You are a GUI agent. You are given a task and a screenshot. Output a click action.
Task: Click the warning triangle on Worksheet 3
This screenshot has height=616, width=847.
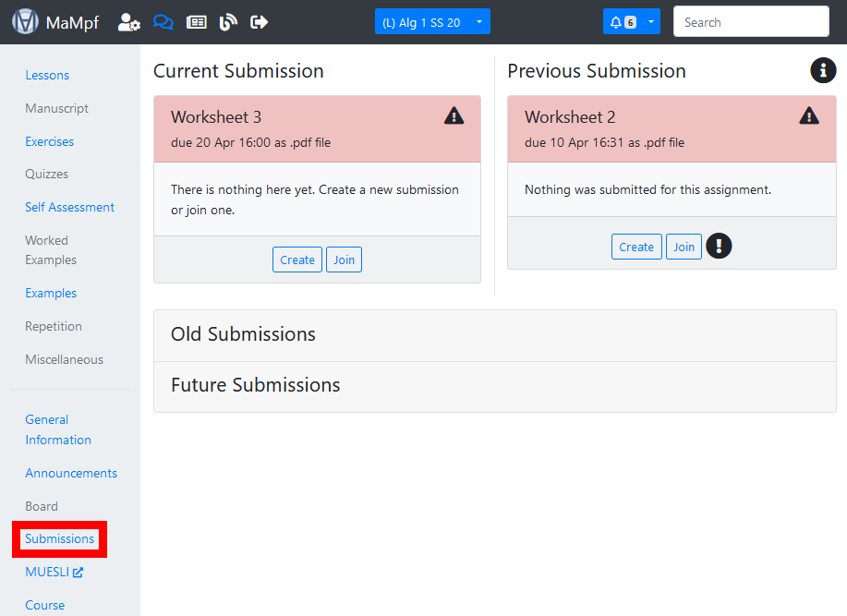(x=454, y=115)
